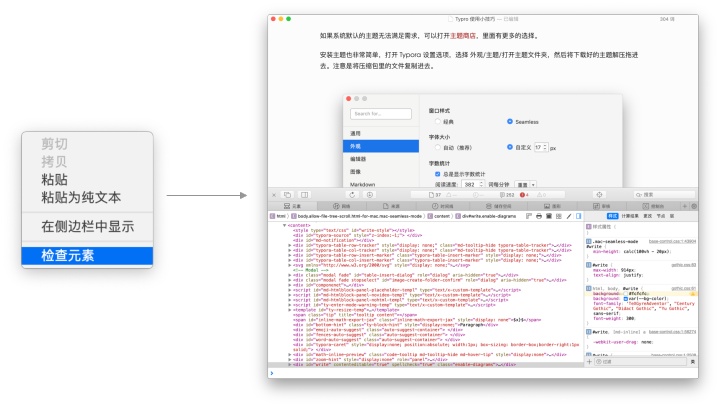Image resolution: width=720 pixels, height=407 pixels.
Task: Choose 检查元素 in the context menu
Action: click(87, 255)
